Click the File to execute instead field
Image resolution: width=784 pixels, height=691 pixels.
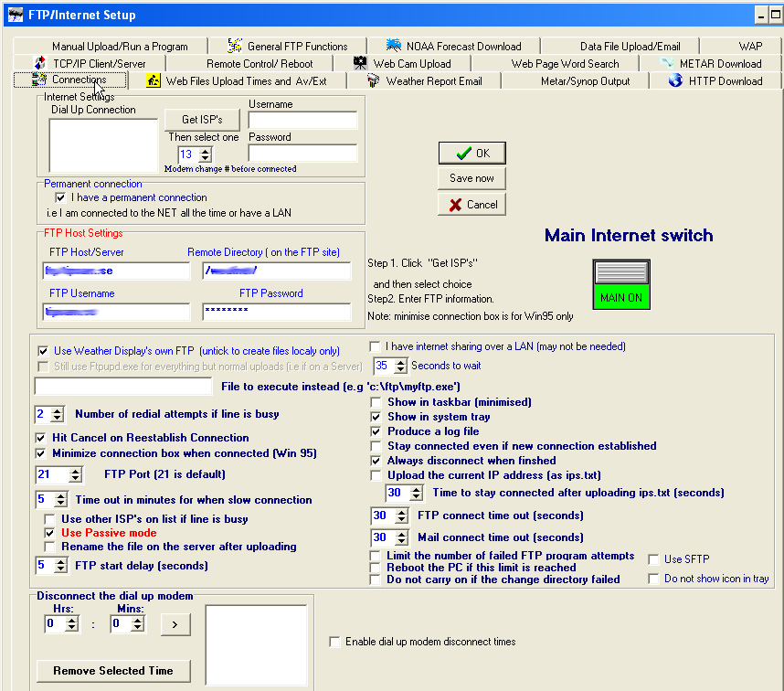(123, 386)
